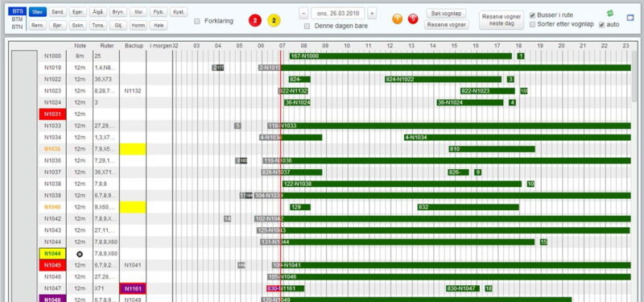Click the Søk vognløp button
The width and height of the screenshot is (644, 302).
click(x=447, y=14)
